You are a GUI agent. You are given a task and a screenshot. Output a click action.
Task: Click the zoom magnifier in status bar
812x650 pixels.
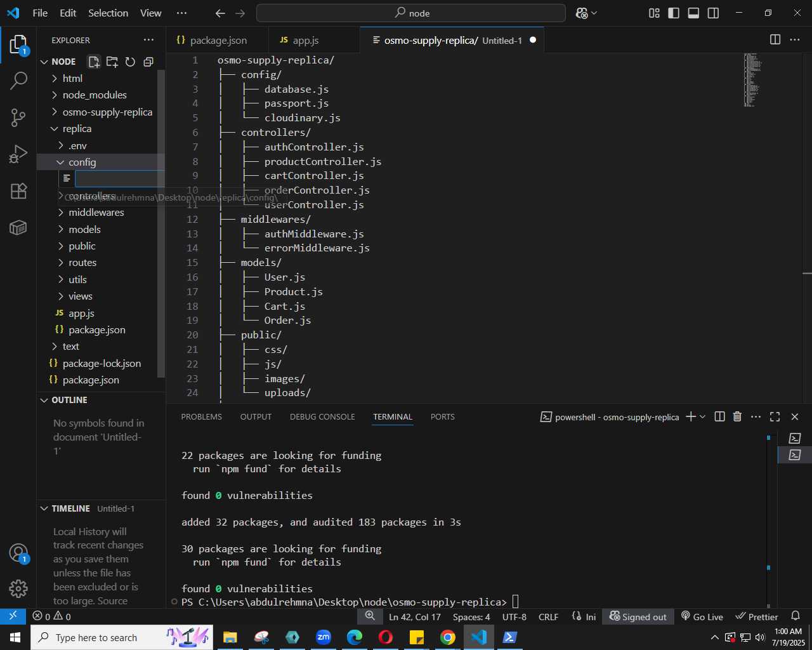370,616
